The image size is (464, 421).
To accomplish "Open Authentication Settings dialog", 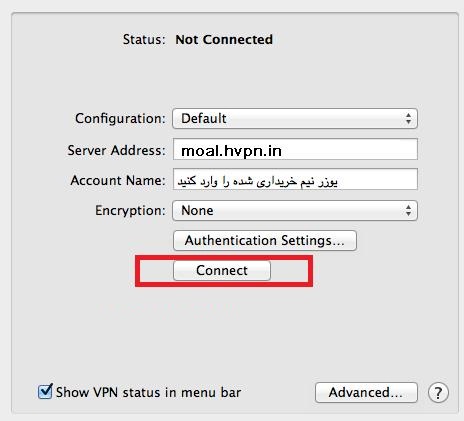I will coord(265,240).
